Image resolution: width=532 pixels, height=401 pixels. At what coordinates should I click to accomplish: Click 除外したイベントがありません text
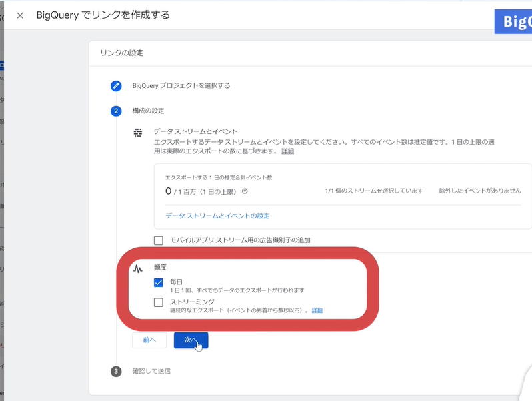point(480,191)
